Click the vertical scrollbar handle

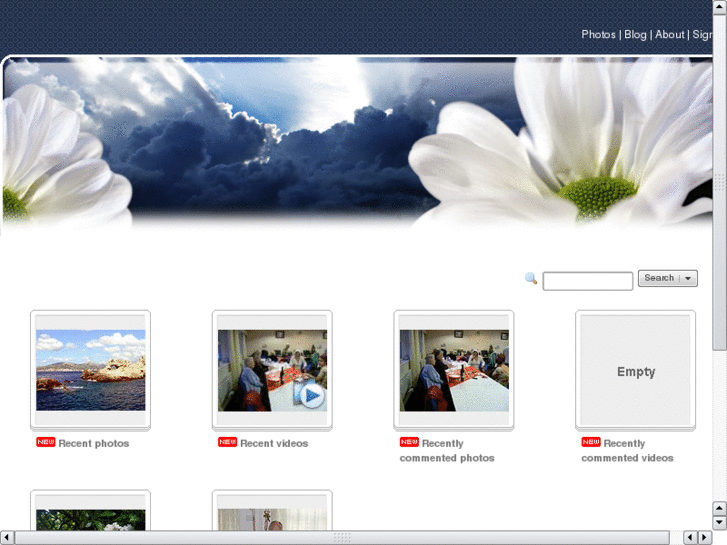point(719,182)
